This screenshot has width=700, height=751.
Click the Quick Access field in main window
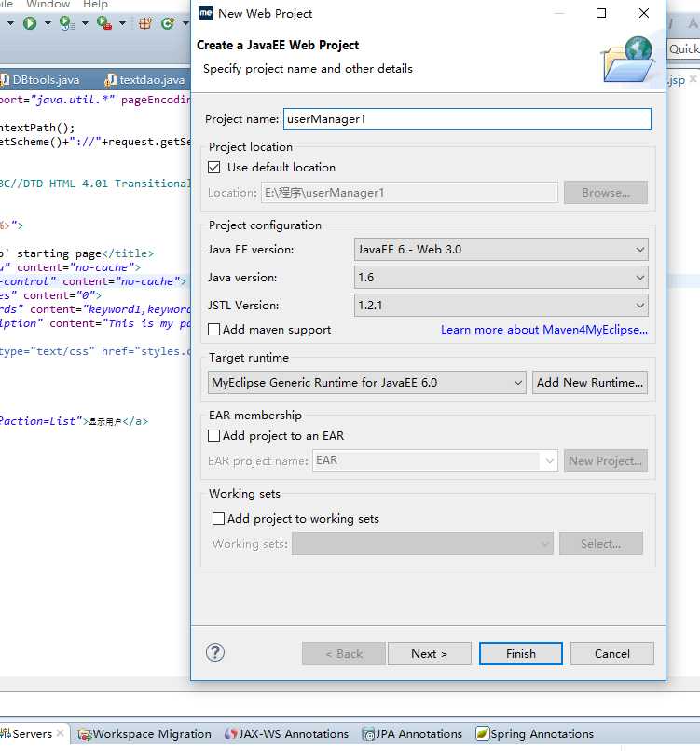coord(684,48)
